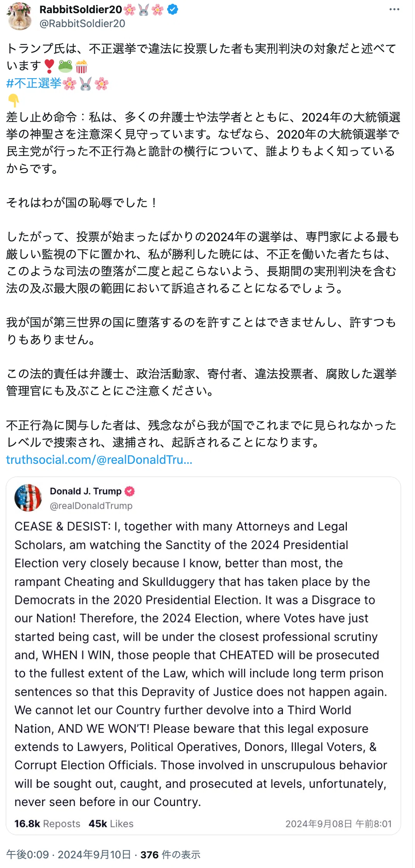This screenshot has width=415, height=868.
Task: Open the three-dot more options menu
Action: pyautogui.click(x=394, y=9)
